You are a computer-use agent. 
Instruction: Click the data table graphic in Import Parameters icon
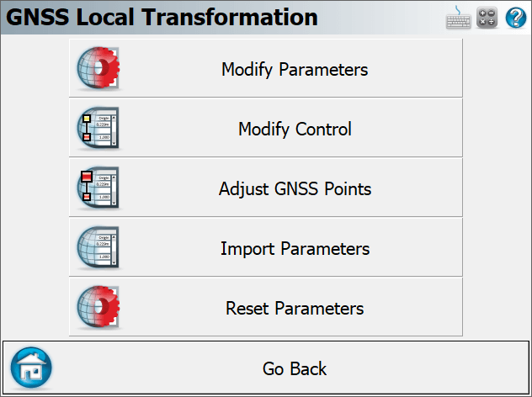106,247
